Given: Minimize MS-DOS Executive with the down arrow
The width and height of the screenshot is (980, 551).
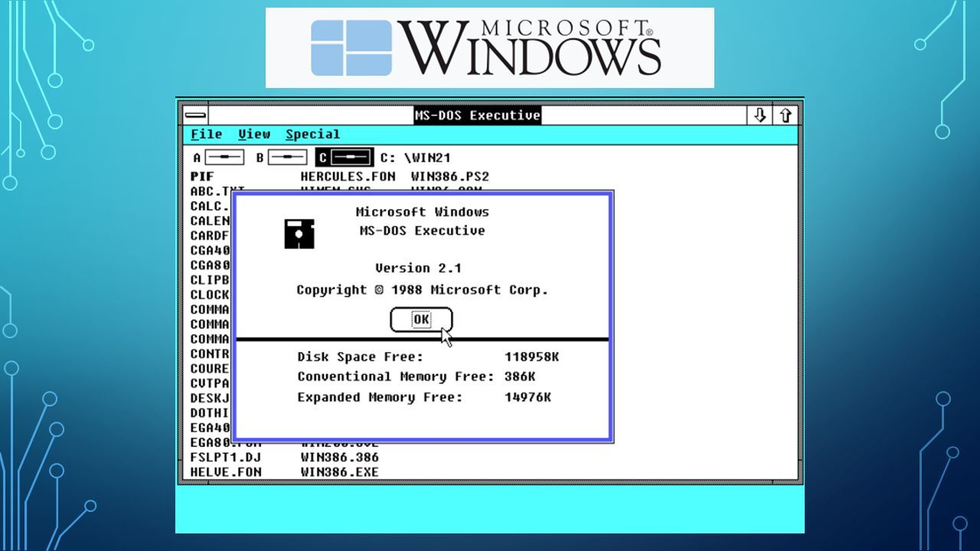Looking at the screenshot, I should (759, 116).
